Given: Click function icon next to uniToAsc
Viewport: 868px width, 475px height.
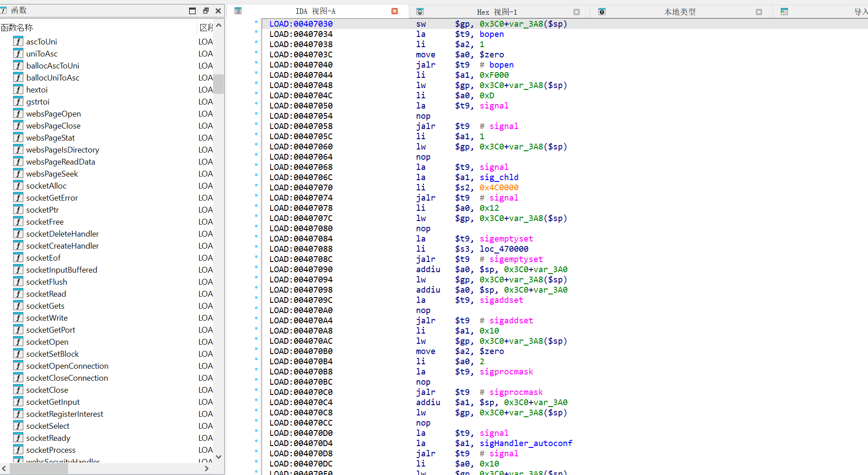Looking at the screenshot, I should tap(18, 53).
